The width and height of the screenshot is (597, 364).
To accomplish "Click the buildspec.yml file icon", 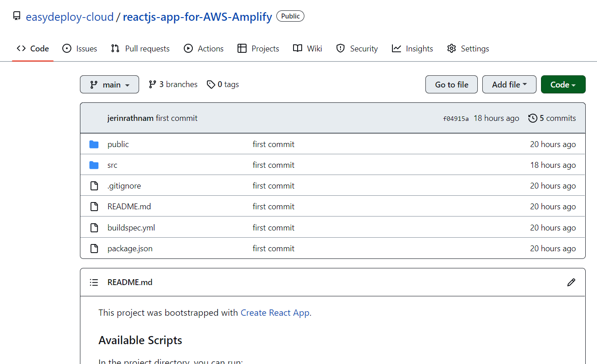I will [x=94, y=228].
